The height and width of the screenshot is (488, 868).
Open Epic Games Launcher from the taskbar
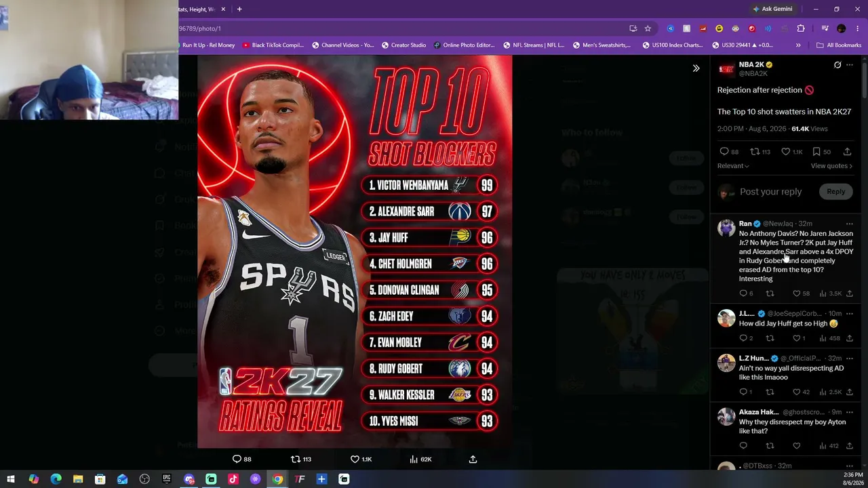(x=167, y=479)
